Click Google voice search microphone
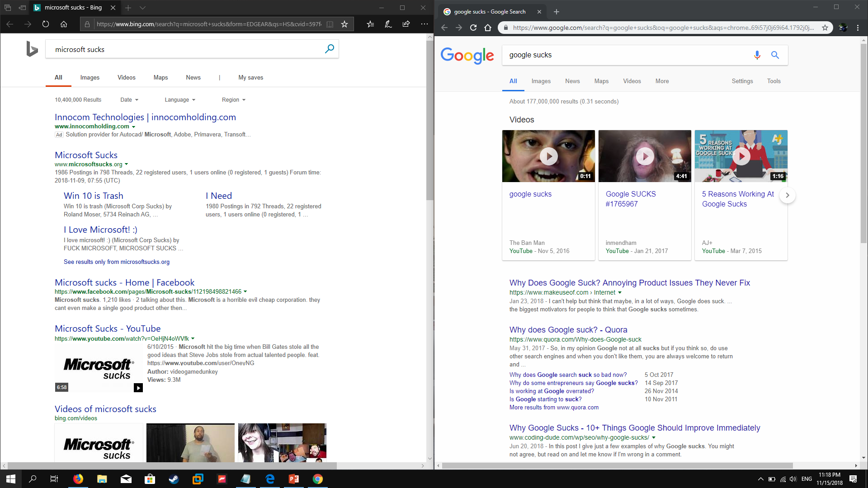 (x=757, y=55)
